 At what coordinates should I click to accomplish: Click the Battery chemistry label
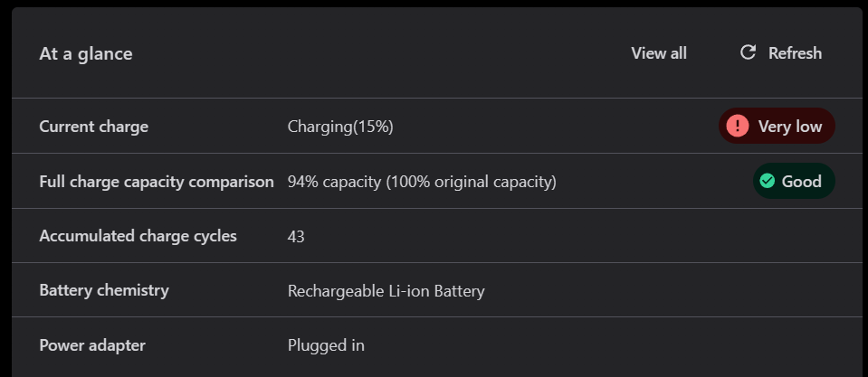tap(104, 290)
